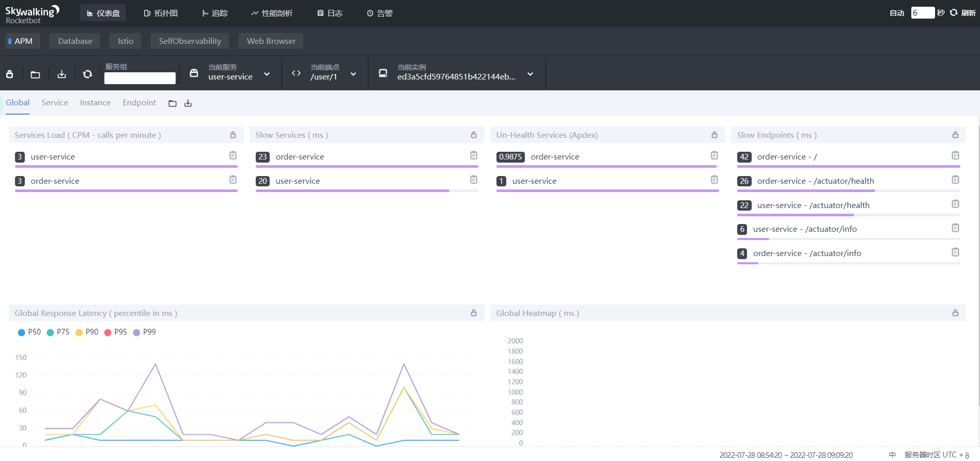This screenshot has width=980, height=461.
Task: Copy user-service name in Services Load panel
Action: [x=233, y=155]
